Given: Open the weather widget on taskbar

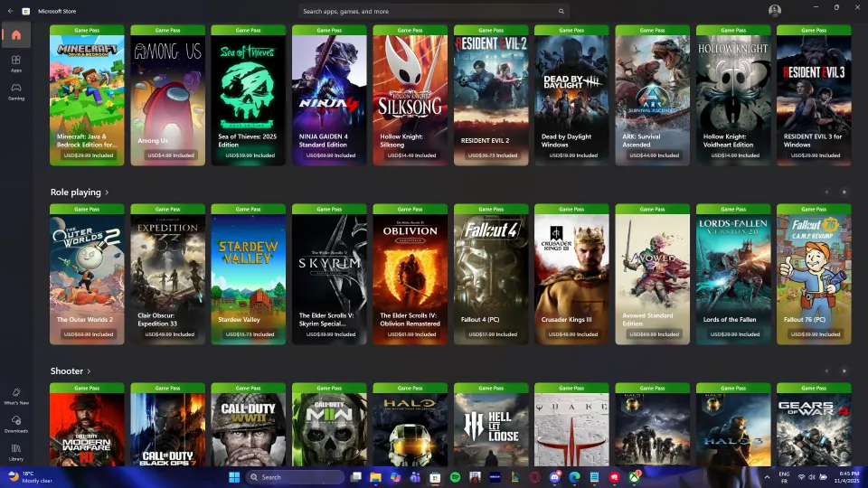Looking at the screenshot, I should pos(31,477).
